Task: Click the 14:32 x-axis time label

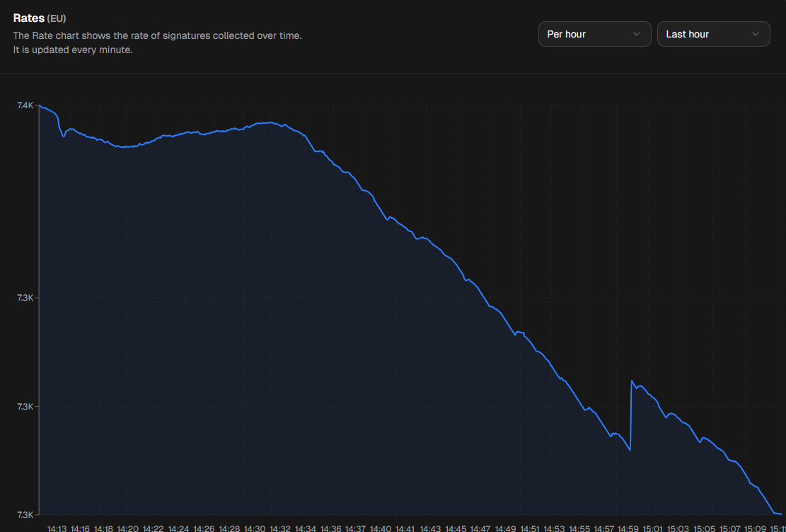Action: (x=279, y=528)
